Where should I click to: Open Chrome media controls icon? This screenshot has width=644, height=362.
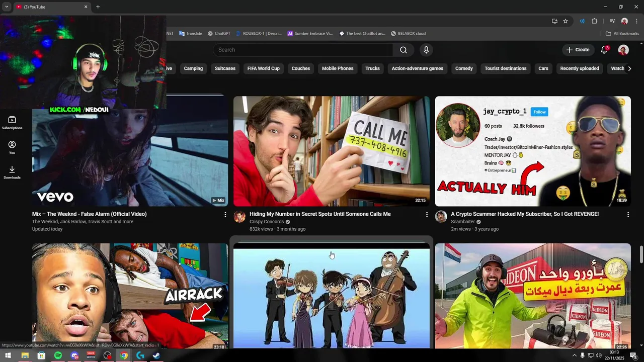612,21
